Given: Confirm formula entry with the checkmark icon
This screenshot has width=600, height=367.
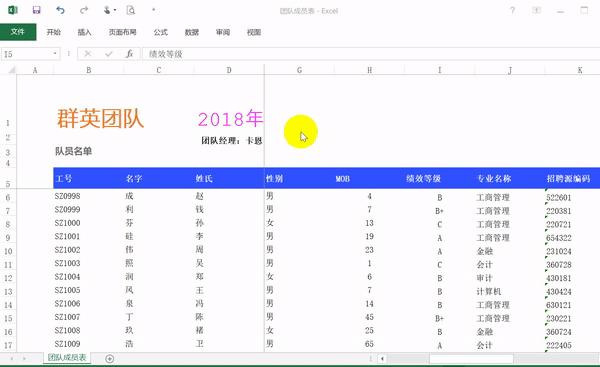Looking at the screenshot, I should tap(109, 54).
